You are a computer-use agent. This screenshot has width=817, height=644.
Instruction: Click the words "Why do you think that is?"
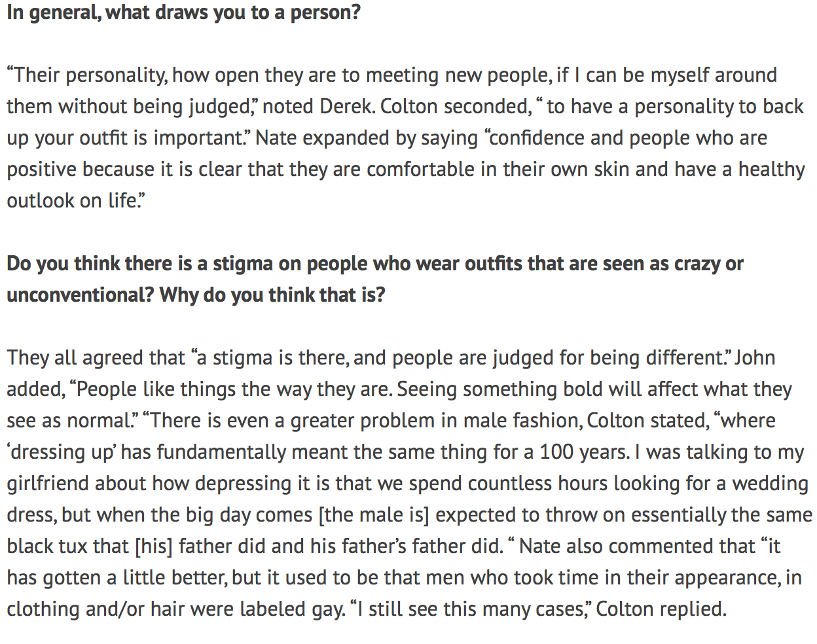point(272,295)
